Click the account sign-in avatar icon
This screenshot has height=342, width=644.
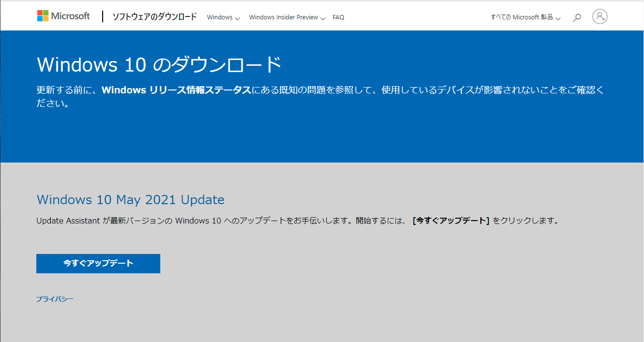pyautogui.click(x=600, y=17)
